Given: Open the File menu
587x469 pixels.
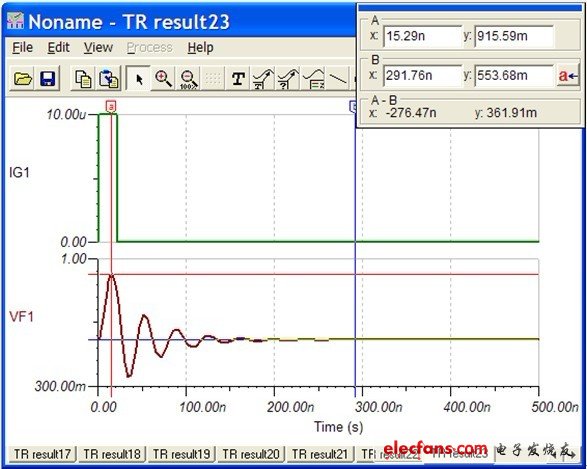Looking at the screenshot, I should coord(22,48).
